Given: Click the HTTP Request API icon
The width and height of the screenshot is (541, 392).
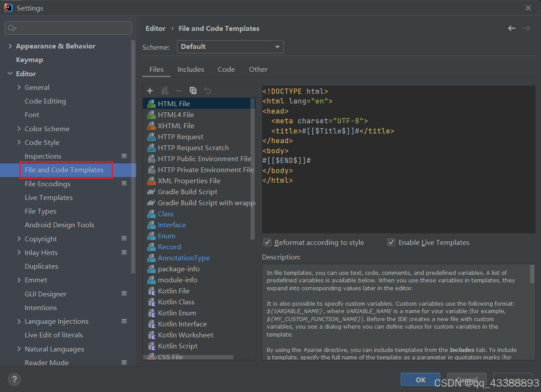Looking at the screenshot, I should pos(151,137).
